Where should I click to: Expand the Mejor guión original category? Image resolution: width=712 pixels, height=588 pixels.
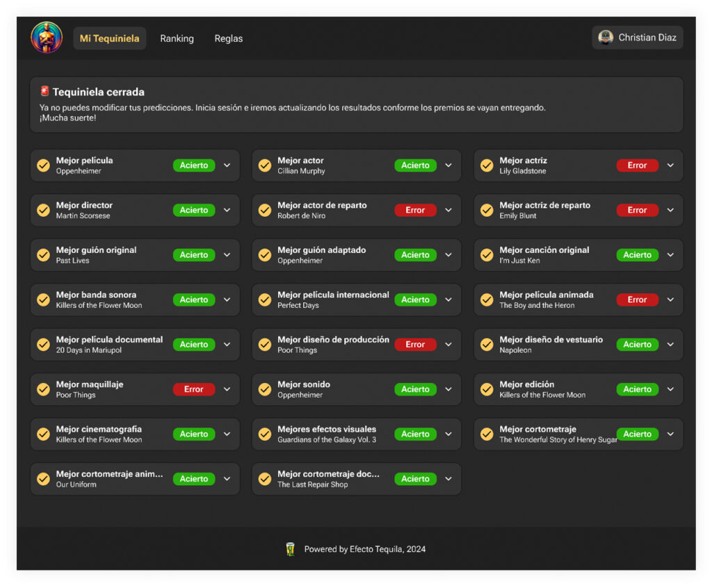(227, 255)
